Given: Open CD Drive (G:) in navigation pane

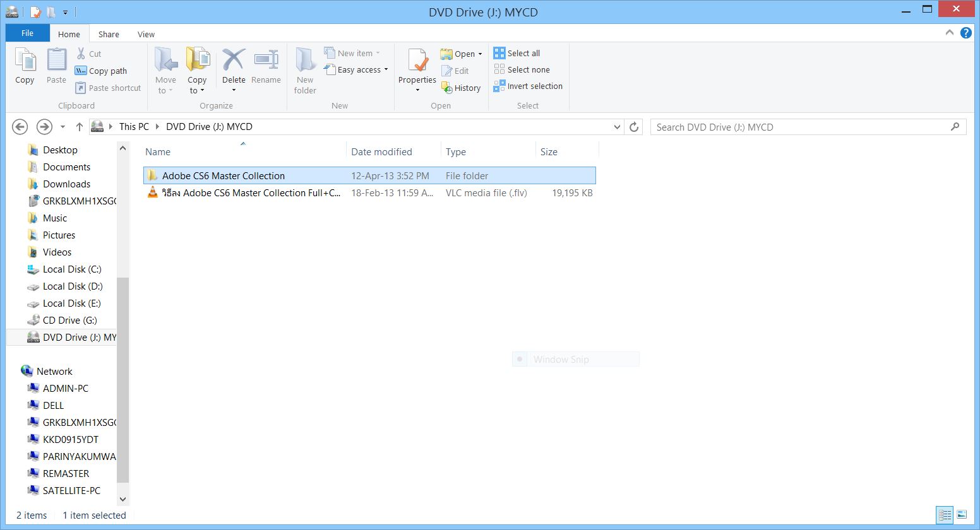Looking at the screenshot, I should click(69, 320).
